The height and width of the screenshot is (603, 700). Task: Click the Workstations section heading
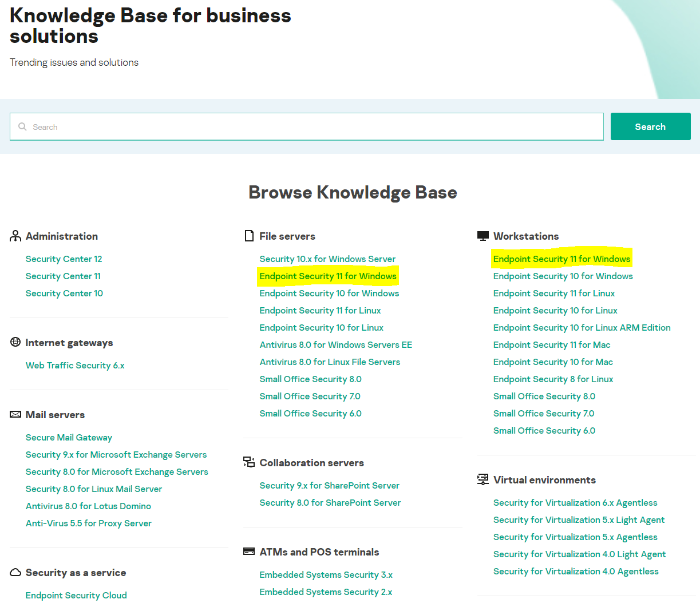[x=526, y=236]
